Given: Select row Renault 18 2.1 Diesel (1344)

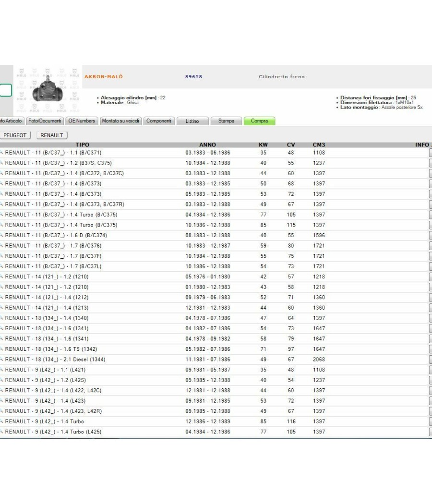Looking at the screenshot, I should 216,360.
